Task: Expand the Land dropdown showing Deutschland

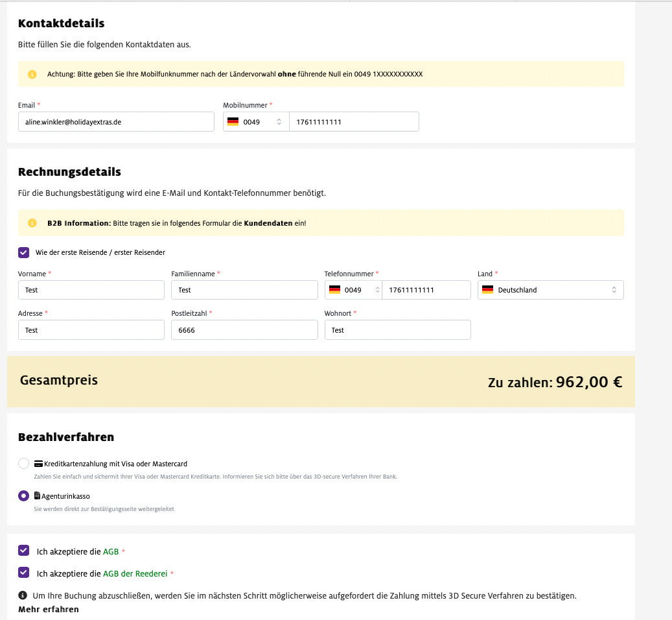Action: click(613, 290)
